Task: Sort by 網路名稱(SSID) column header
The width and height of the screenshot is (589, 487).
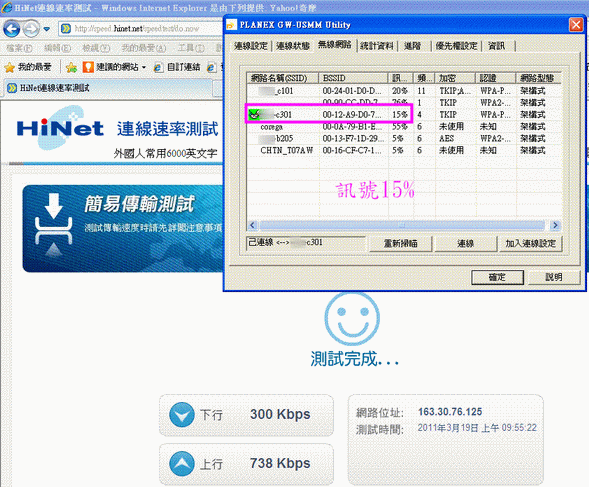Action: (282, 78)
